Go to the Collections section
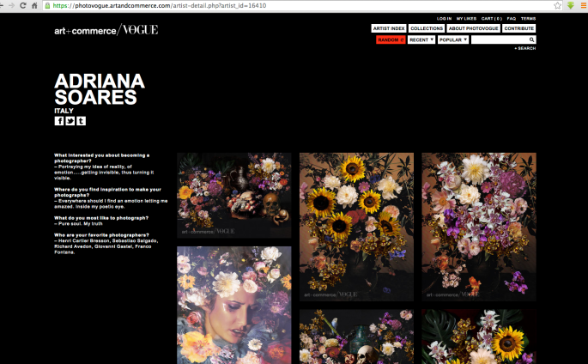The width and height of the screenshot is (588, 364). (427, 28)
